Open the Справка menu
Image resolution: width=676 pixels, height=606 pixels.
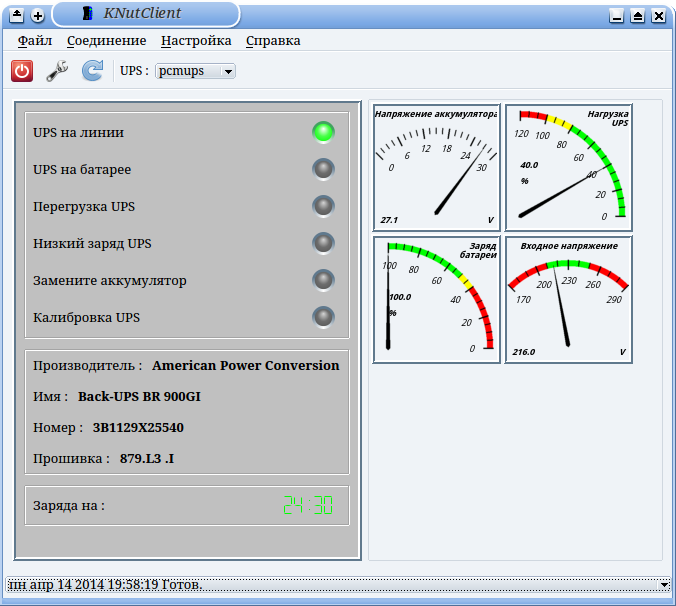pyautogui.click(x=273, y=41)
